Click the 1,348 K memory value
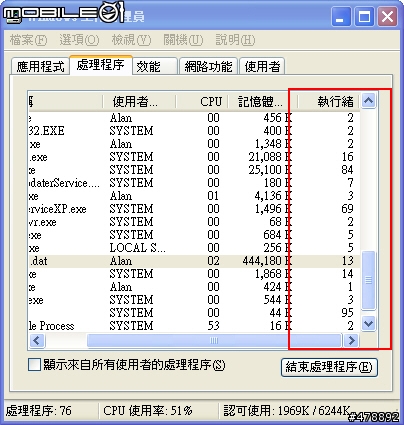 pyautogui.click(x=273, y=144)
